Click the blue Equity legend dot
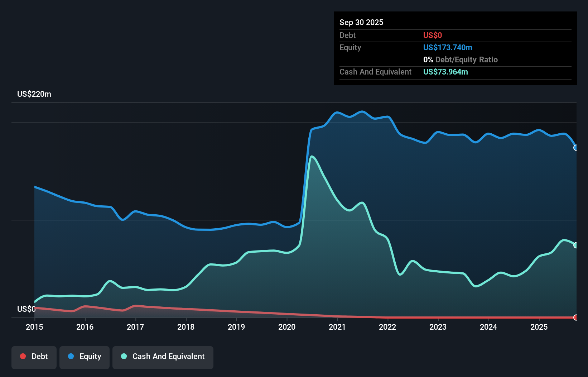 click(x=71, y=356)
